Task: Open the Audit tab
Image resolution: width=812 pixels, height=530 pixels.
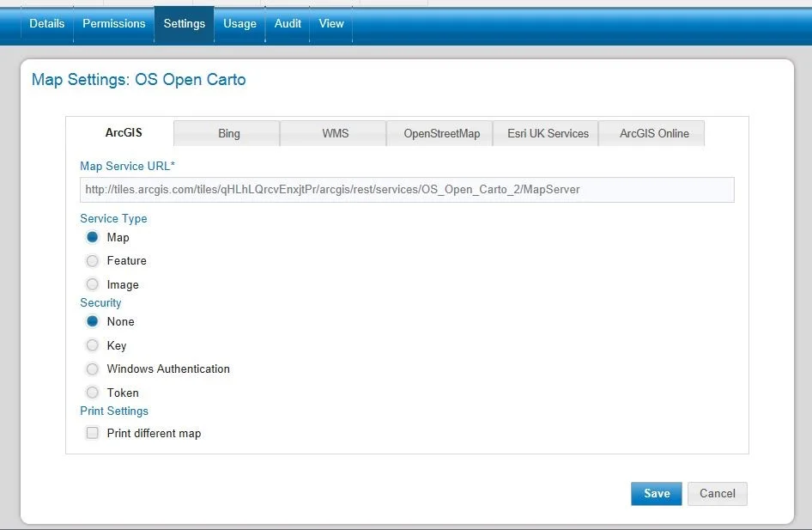Action: tap(288, 24)
